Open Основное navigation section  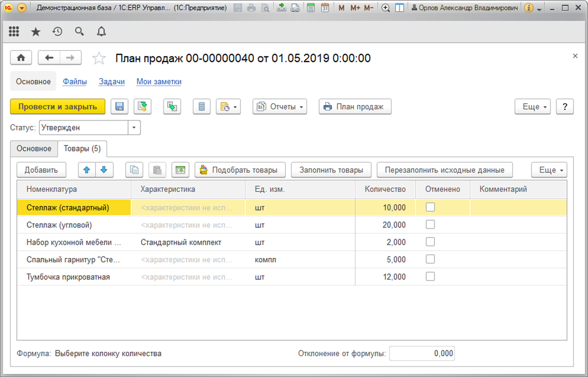coord(33,81)
